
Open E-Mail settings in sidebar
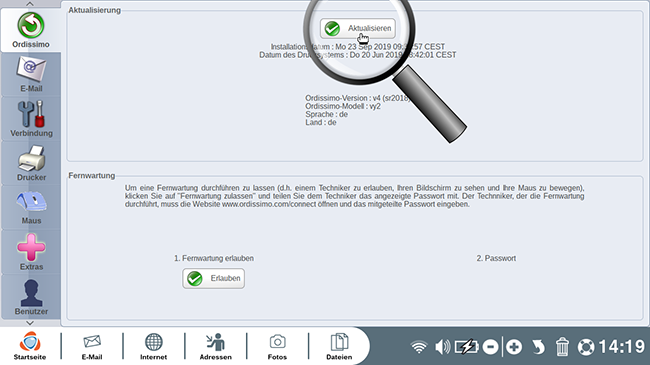click(31, 75)
